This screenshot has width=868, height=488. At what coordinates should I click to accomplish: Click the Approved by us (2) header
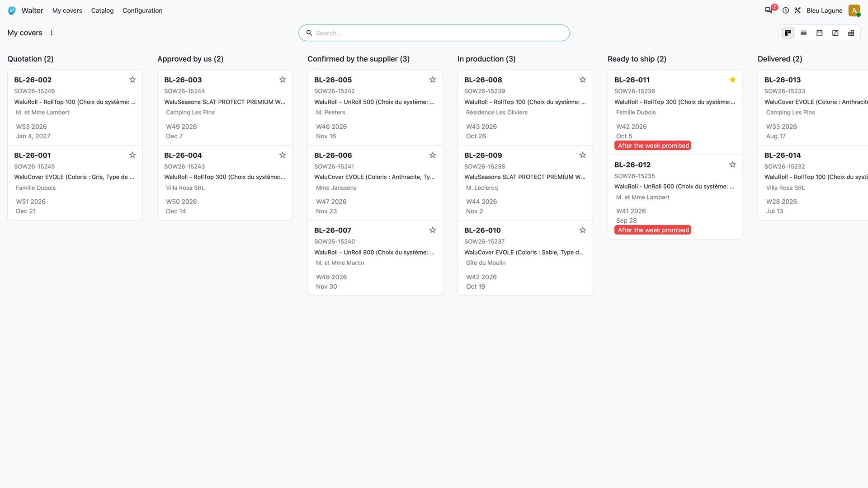[x=190, y=59]
